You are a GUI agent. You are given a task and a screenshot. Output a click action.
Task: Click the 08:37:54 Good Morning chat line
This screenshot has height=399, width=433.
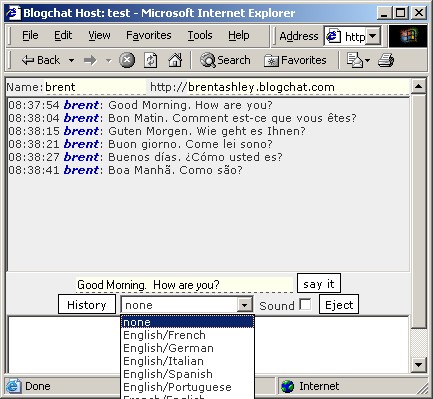click(140, 105)
